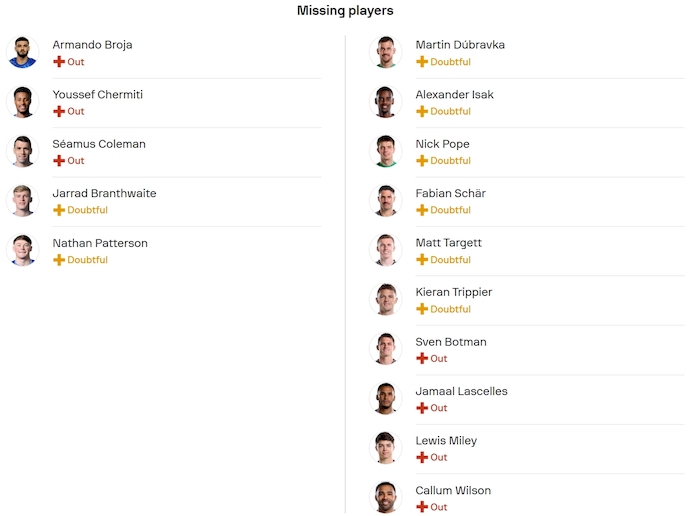Click the red injury cross under Séamus Coleman

pos(59,161)
